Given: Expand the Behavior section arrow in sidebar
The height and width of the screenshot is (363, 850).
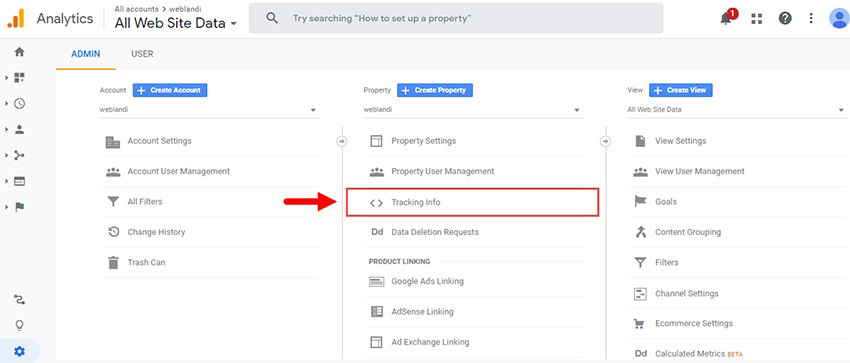Looking at the screenshot, I should click(x=7, y=181).
